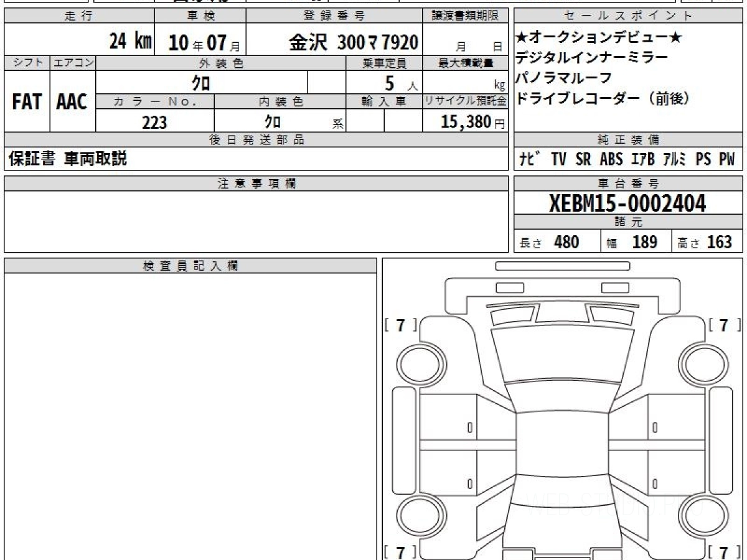
Task: Click the ナビ equipment label
Action: (530, 159)
